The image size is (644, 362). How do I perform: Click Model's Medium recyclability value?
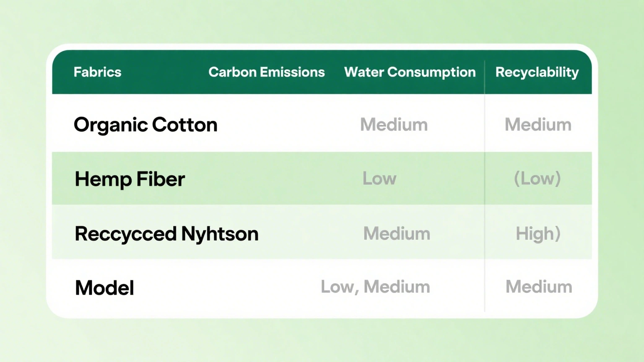539,287
